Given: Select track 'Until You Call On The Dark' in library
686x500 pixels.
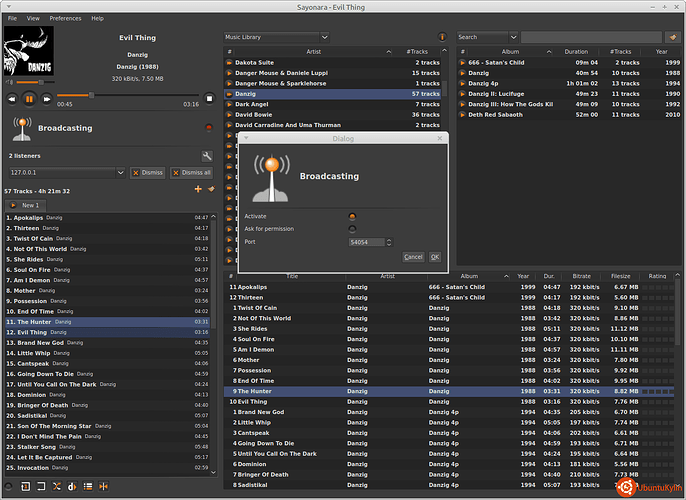Looking at the screenshot, I should pyautogui.click(x=449, y=454).
